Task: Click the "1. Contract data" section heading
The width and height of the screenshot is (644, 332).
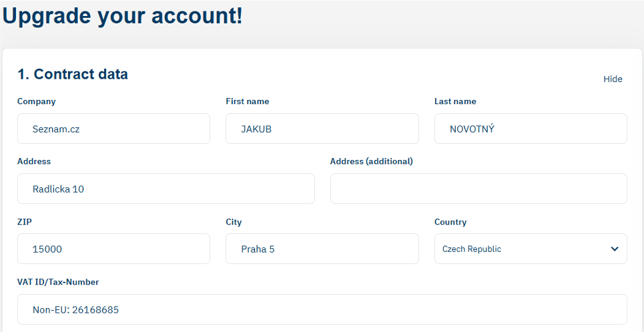Action: pos(73,74)
